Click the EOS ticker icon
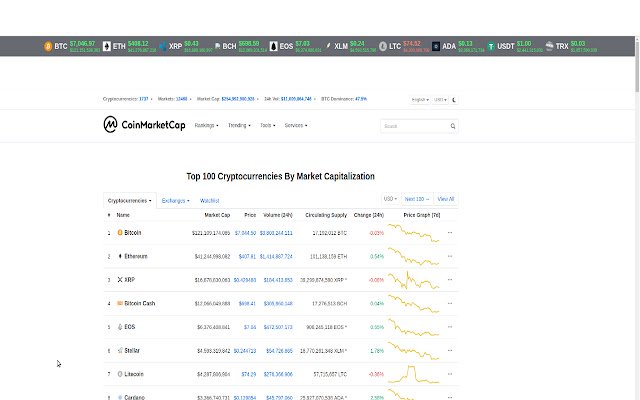 [273, 46]
